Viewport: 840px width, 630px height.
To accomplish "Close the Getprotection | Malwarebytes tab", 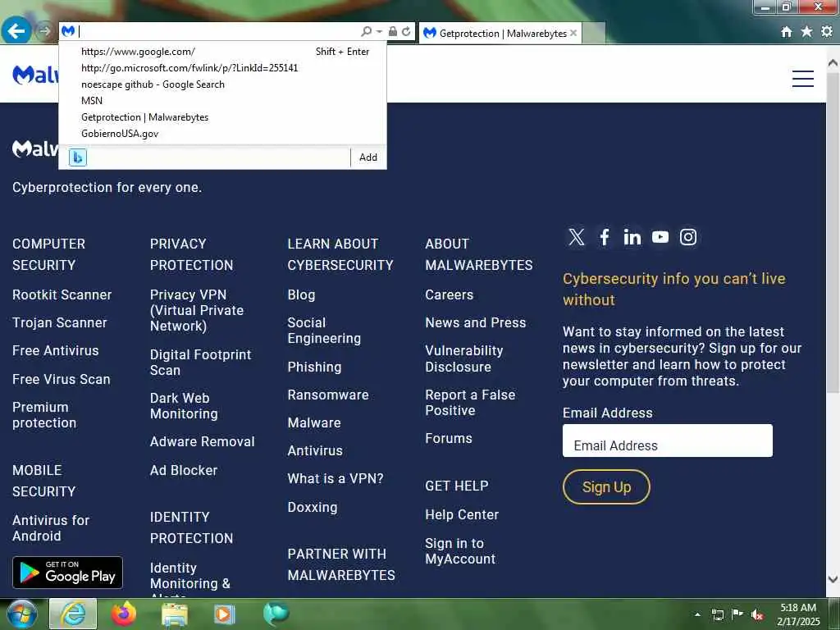I will (573, 33).
